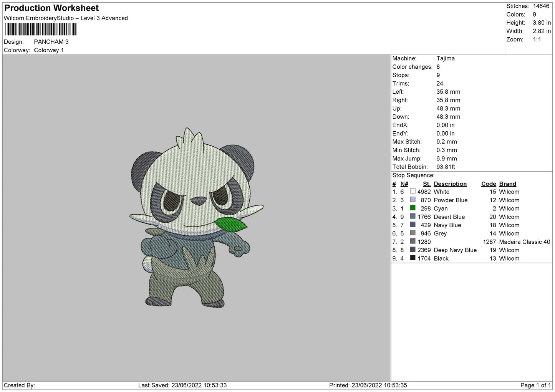
Task: Click the 'Created By:' footer label
Action: pos(19,385)
